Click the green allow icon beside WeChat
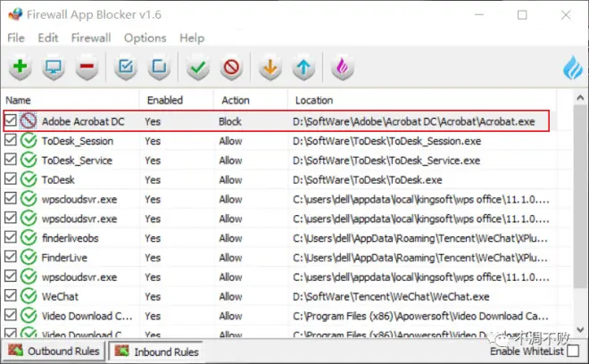The width and height of the screenshot is (589, 364). point(29,296)
